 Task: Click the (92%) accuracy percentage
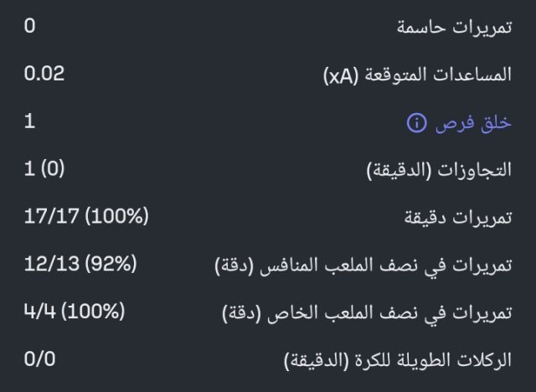(x=109, y=266)
